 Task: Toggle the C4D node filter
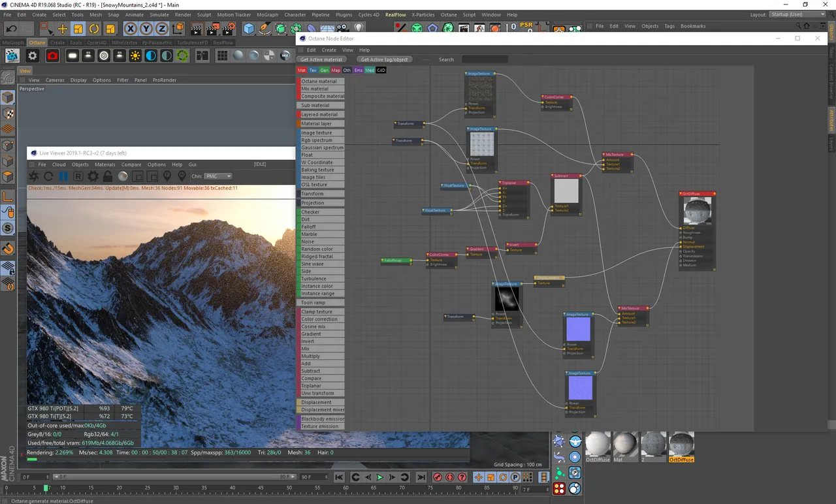381,70
